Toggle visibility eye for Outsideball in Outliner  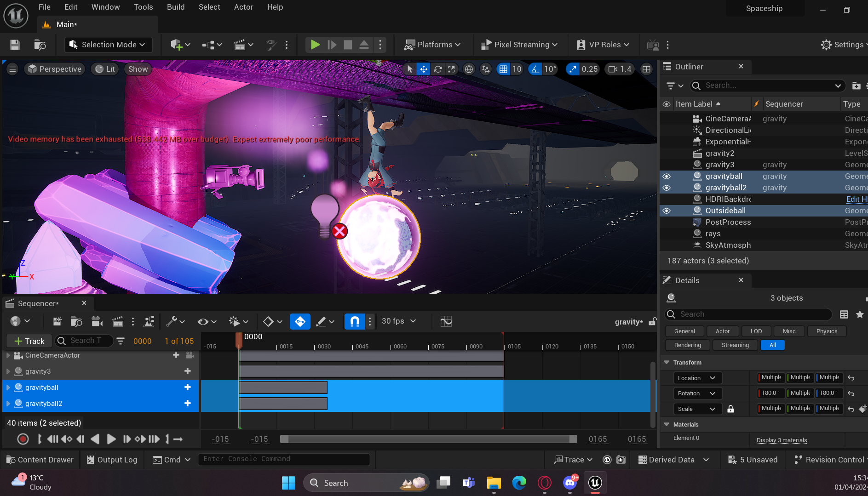(666, 211)
